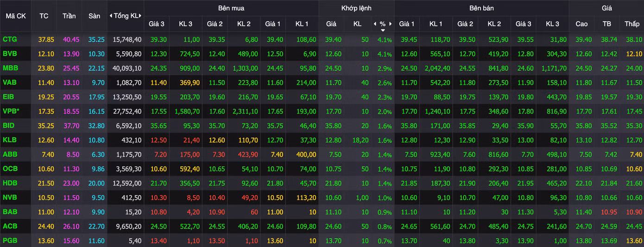
Task: Click the 2.9% change in MBB row
Action: [385, 68]
